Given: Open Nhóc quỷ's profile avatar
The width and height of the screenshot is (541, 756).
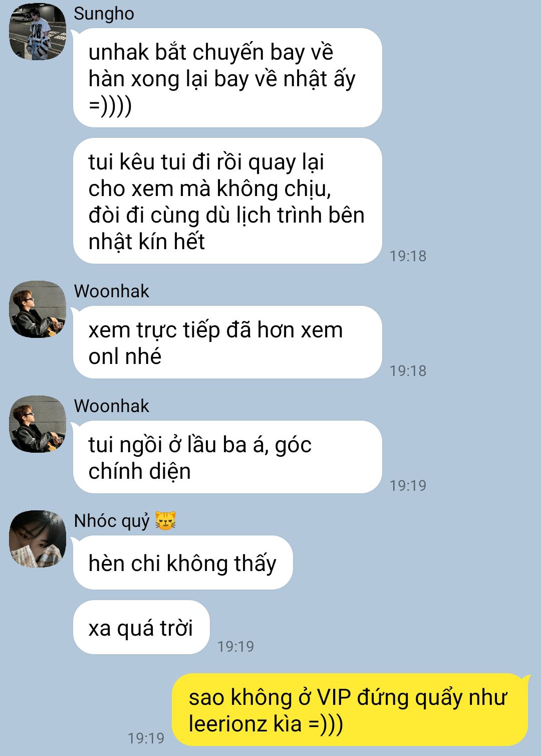Looking at the screenshot, I should tap(38, 539).
